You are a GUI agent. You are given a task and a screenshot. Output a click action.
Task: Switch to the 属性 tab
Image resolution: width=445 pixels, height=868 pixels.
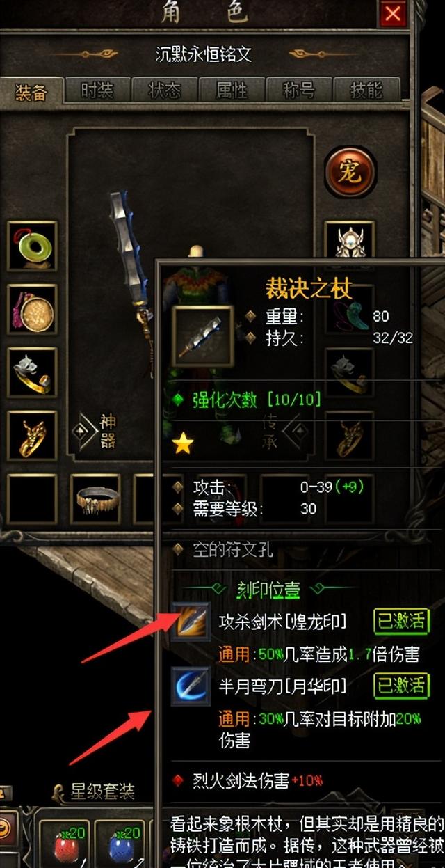(232, 90)
